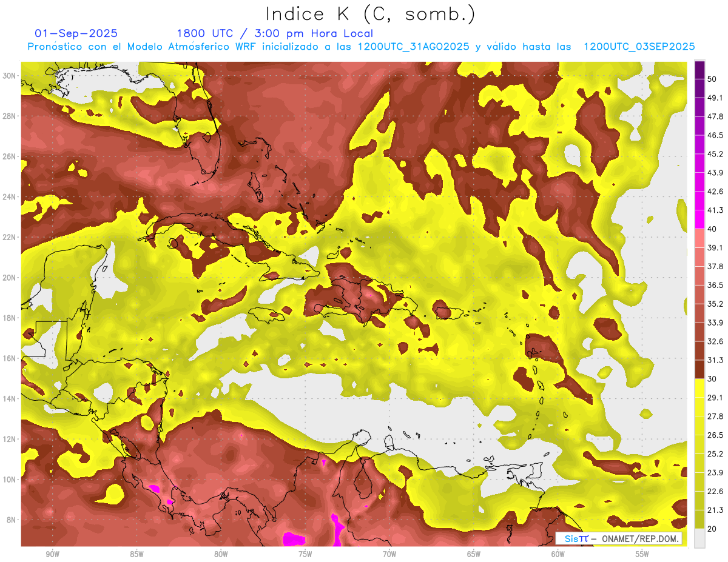Click the colorbar value 36.5
Viewport: 728px width, 562px height.
tap(715, 285)
